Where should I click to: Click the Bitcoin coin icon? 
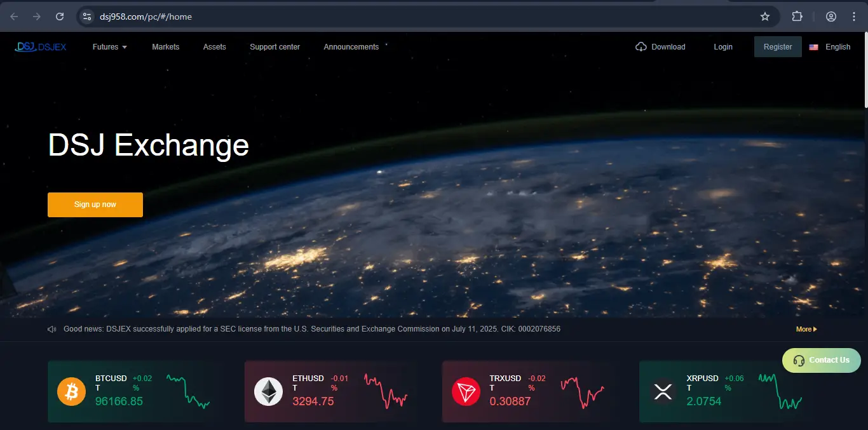coord(71,391)
